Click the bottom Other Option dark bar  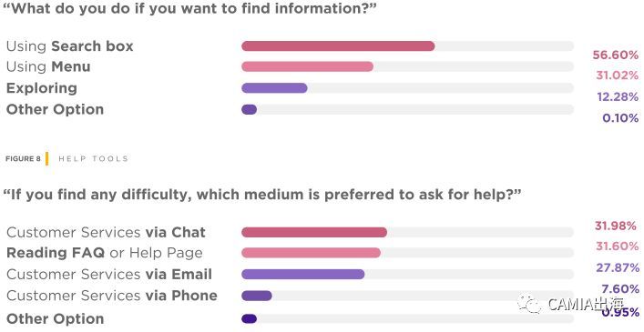tap(249, 318)
